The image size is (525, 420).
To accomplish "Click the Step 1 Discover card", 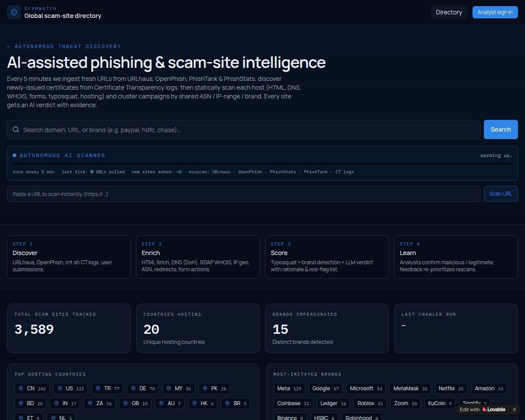I will click(x=69, y=257).
